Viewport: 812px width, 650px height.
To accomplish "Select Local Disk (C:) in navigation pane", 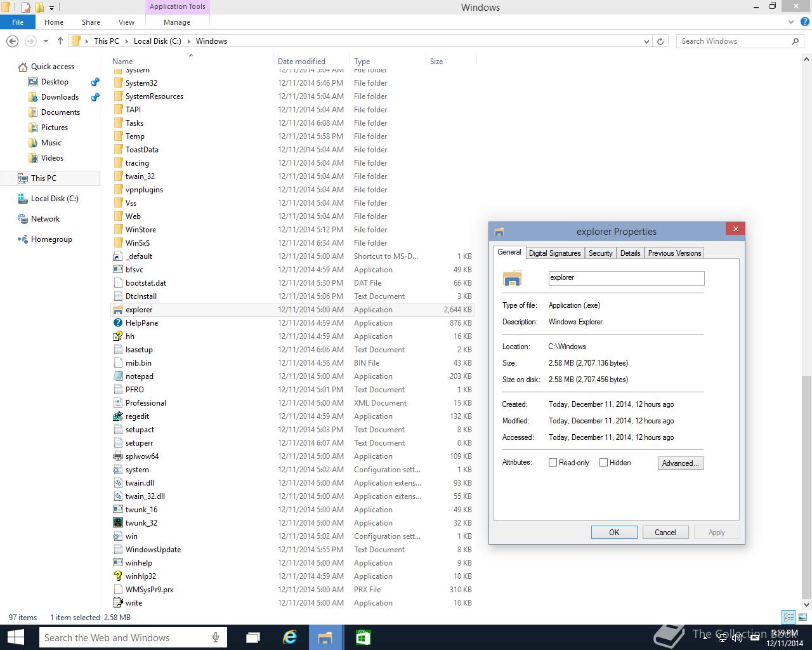I will click(x=55, y=199).
